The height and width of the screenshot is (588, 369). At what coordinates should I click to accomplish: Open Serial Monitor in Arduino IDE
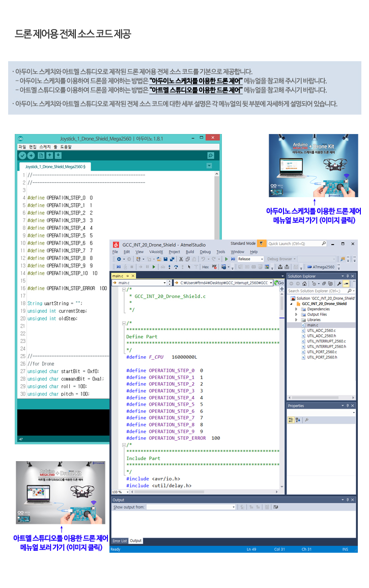[x=211, y=155]
